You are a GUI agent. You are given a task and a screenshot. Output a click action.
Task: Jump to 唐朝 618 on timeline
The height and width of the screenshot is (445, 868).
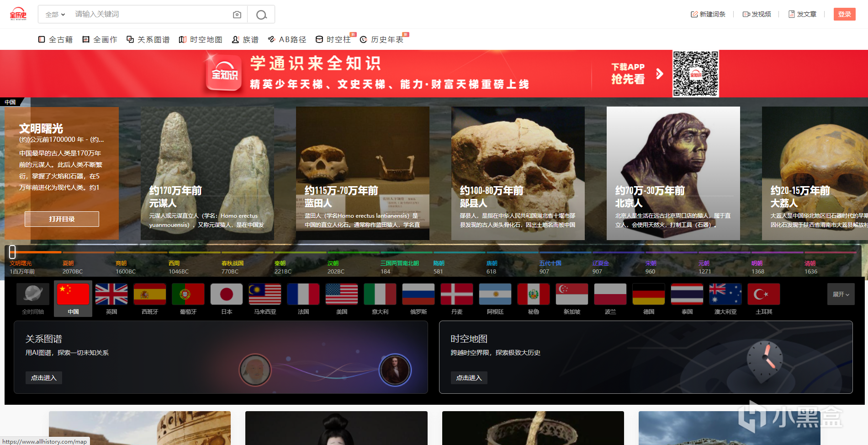coord(492,267)
